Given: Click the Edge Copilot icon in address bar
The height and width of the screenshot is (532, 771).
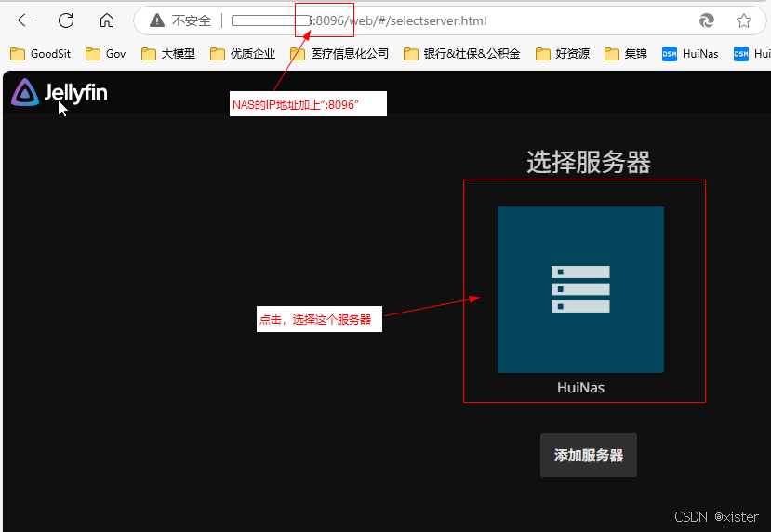Looking at the screenshot, I should (707, 20).
